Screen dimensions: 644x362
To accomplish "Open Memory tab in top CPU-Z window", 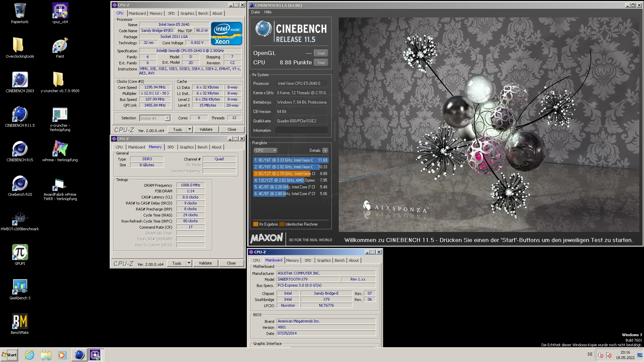I will pos(156,13).
